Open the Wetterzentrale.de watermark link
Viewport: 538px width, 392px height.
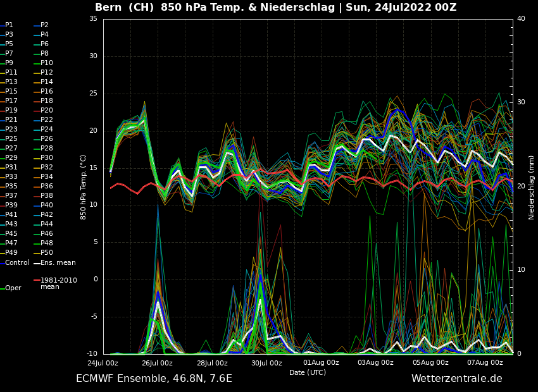tap(456, 379)
